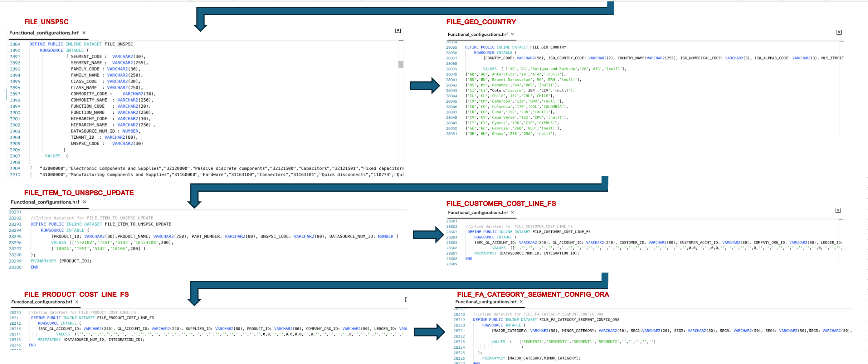868x364 pixels.
Task: Click the 'Chile' row on line 28044
Action: (510, 96)
